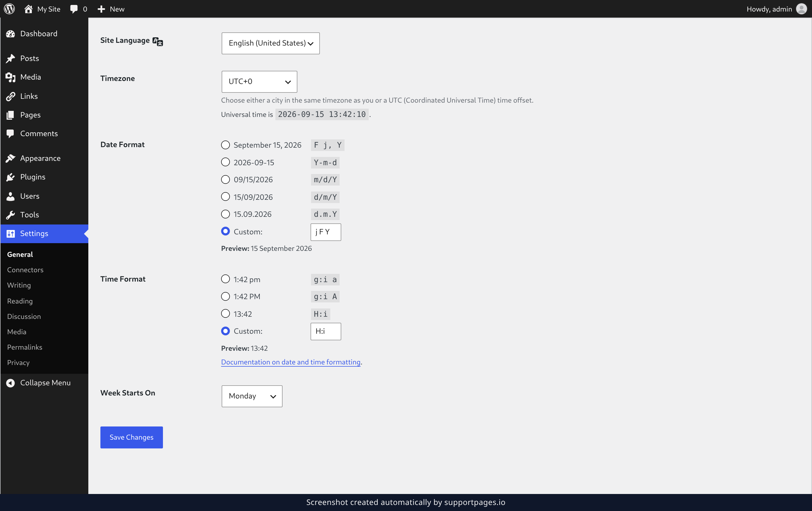Focus the custom date format field

(325, 232)
